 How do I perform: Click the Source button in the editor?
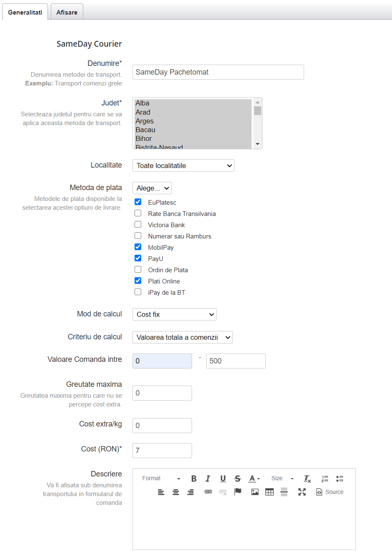330,492
